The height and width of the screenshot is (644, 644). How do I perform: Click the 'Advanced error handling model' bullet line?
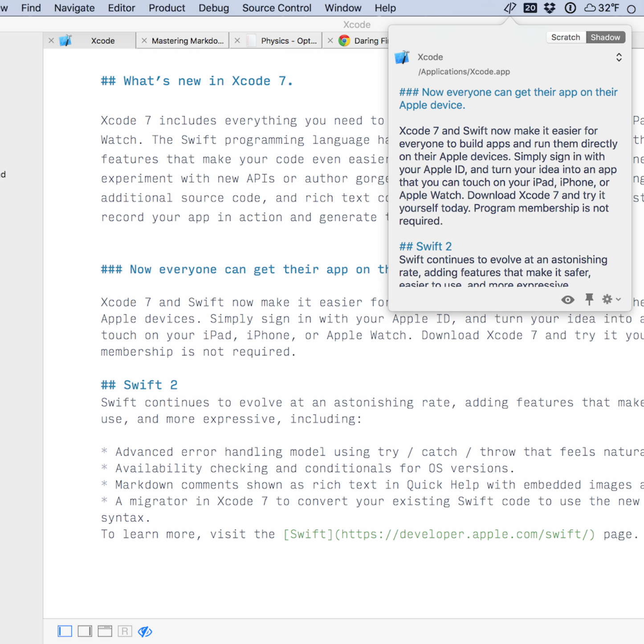tap(372, 452)
